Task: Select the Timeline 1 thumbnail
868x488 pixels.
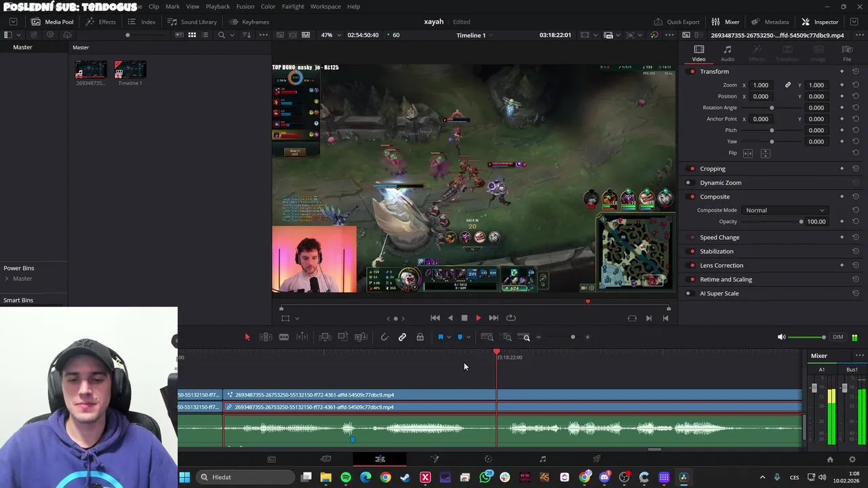Action: pos(130,69)
